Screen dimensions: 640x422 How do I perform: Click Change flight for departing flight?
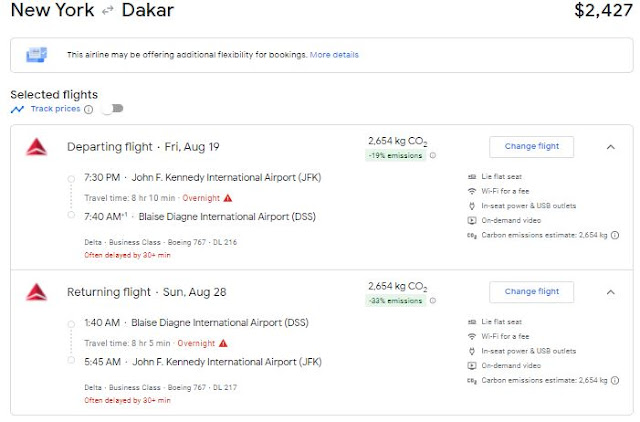coord(531,146)
